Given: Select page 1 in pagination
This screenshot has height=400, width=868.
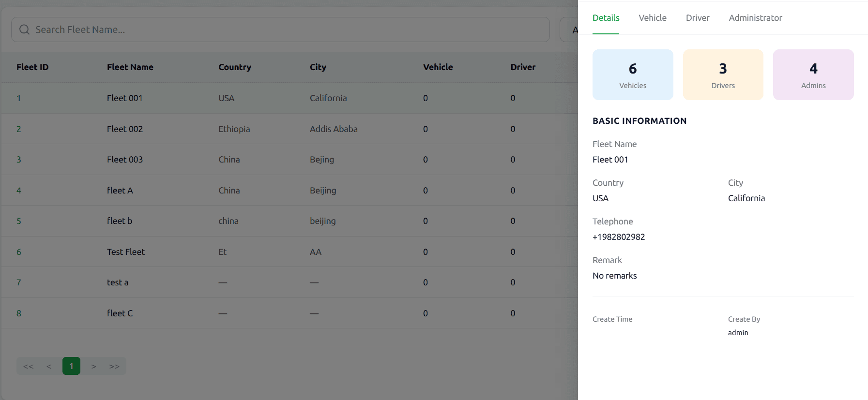Looking at the screenshot, I should coord(71,366).
